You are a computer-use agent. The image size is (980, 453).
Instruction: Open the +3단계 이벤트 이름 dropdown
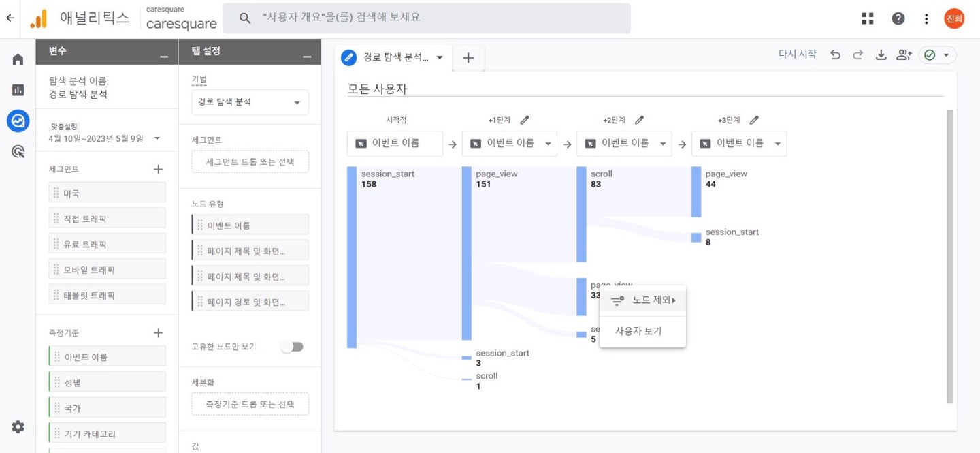point(739,144)
